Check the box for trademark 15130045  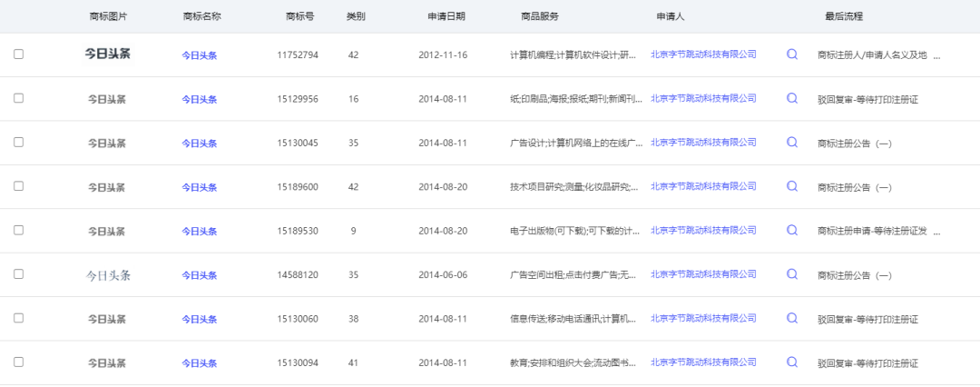(19, 142)
